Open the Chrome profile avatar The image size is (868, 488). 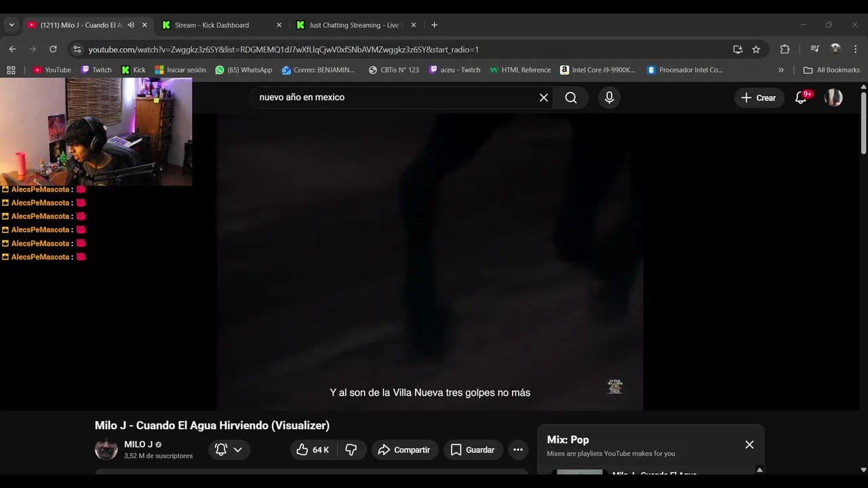pos(835,49)
